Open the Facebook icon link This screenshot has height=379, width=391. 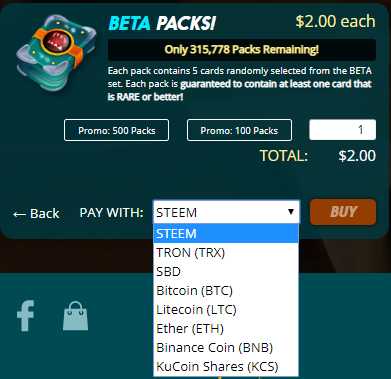pyautogui.click(x=26, y=316)
